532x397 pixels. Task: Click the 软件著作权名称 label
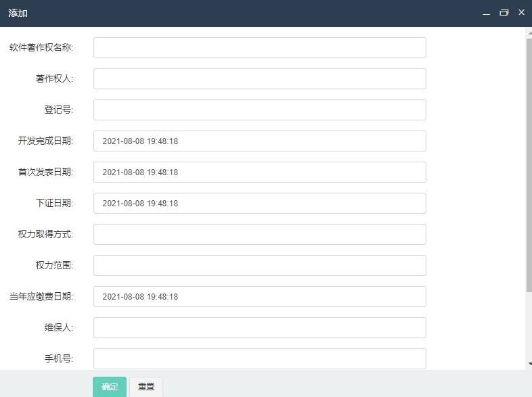pyautogui.click(x=41, y=47)
